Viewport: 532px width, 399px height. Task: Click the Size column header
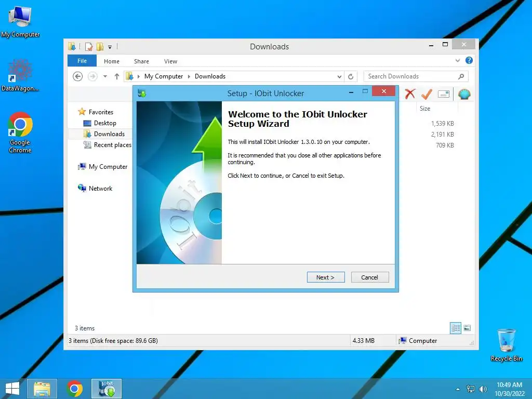(x=425, y=109)
